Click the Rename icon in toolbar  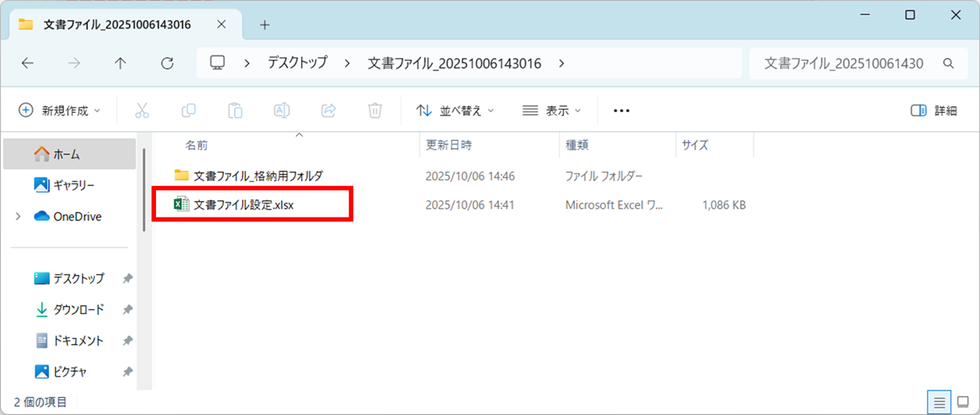pos(282,110)
